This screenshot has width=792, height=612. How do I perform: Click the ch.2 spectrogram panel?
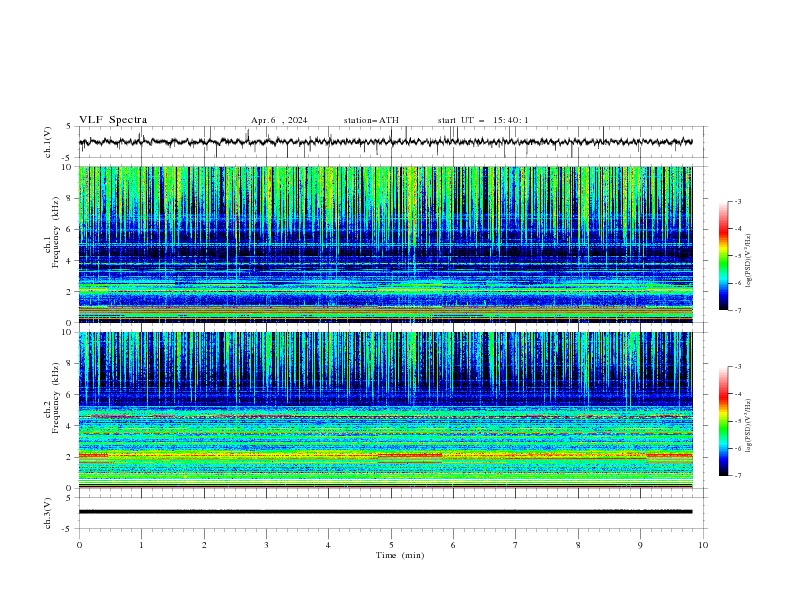click(386, 410)
